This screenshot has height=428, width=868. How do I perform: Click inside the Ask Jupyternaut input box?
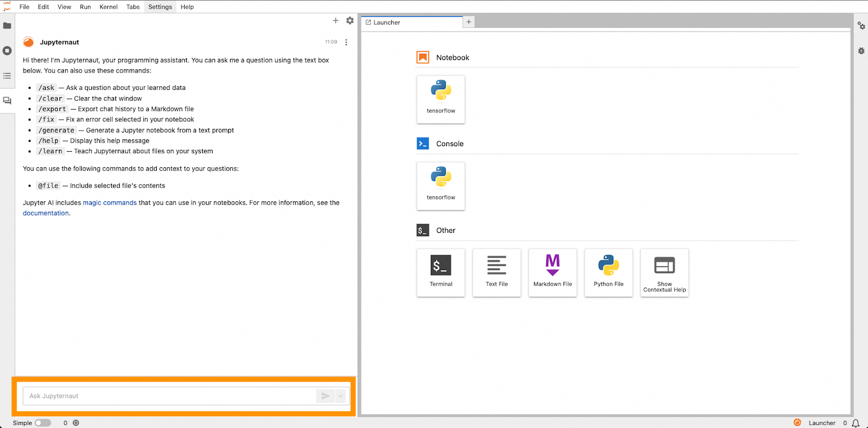tap(155, 396)
